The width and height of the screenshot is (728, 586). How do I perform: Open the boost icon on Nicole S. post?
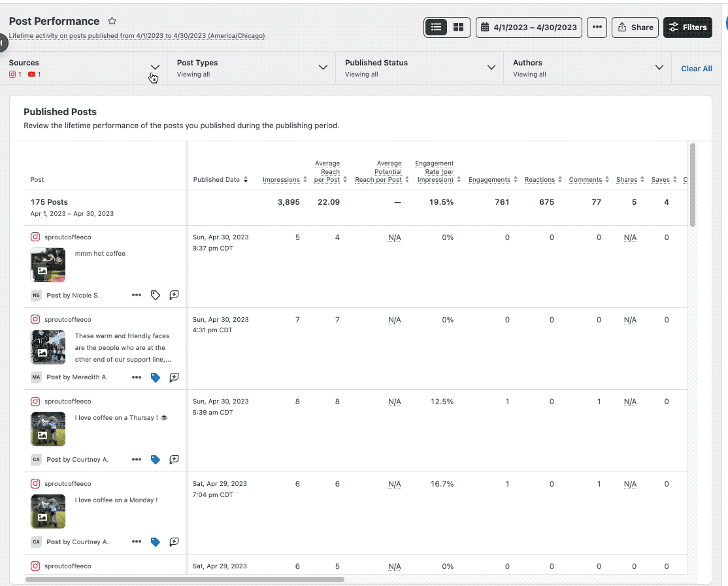(x=174, y=295)
